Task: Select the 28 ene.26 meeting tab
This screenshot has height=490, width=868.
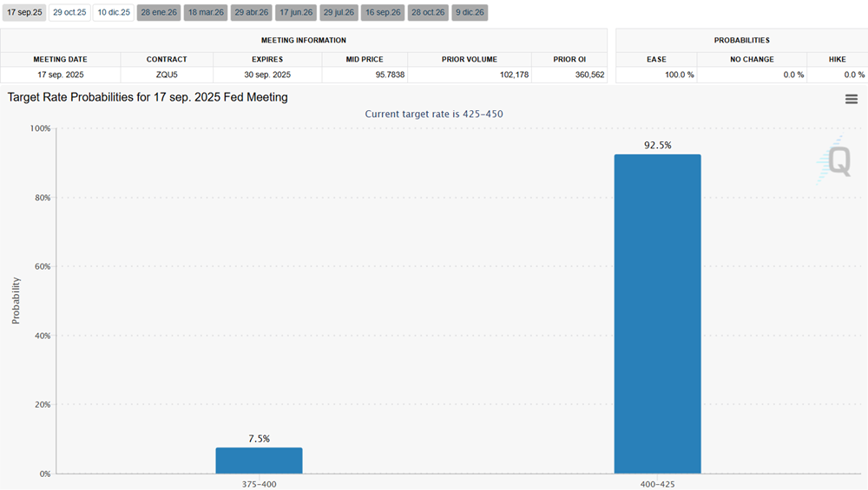Action: 159,13
